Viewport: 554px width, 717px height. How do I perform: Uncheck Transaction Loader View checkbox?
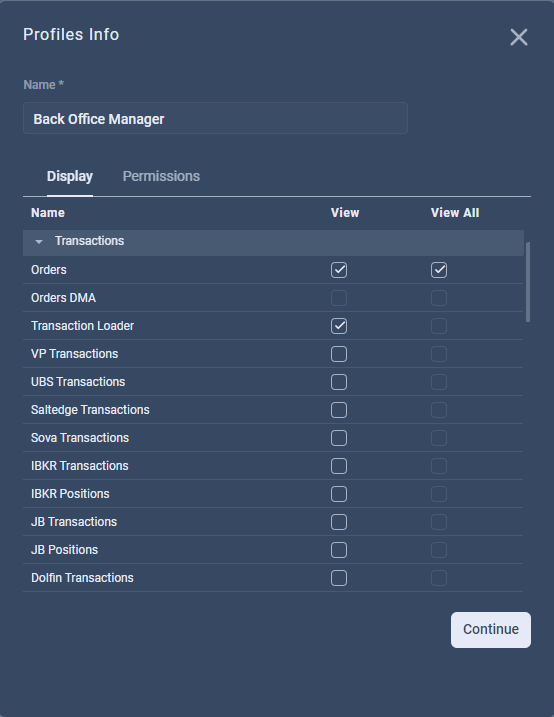pos(339,326)
